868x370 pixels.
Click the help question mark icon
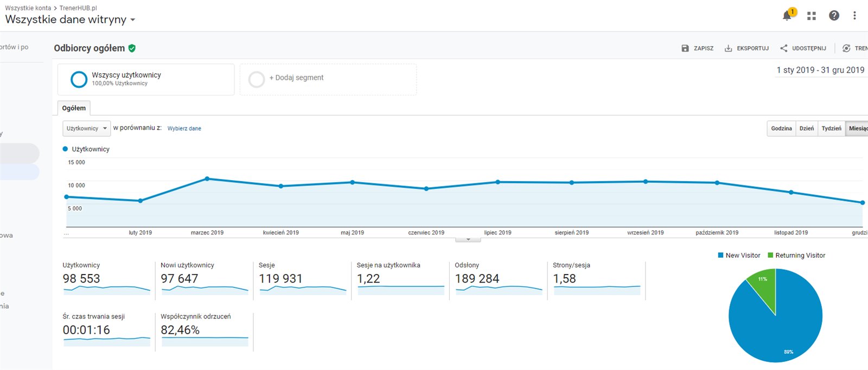click(834, 16)
